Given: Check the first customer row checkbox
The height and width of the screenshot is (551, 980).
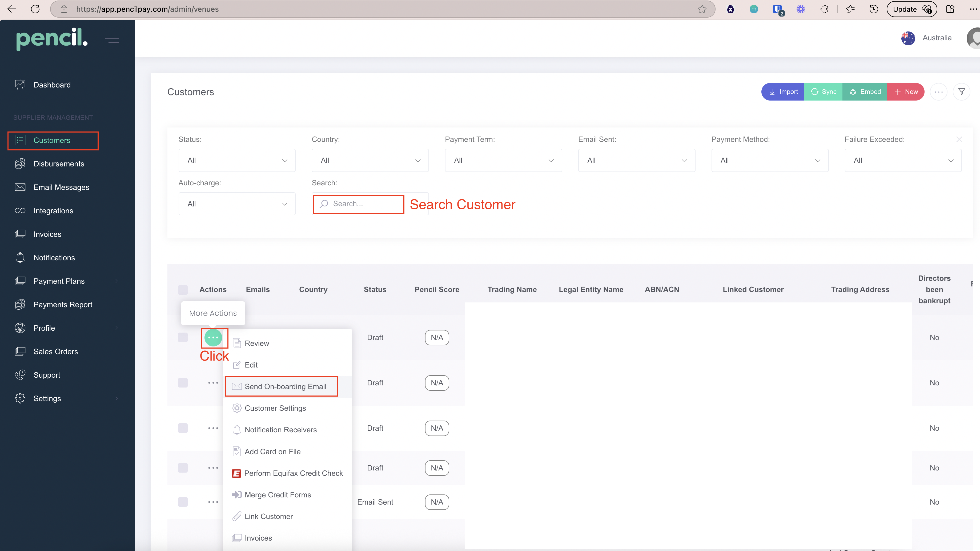Looking at the screenshot, I should 183,338.
